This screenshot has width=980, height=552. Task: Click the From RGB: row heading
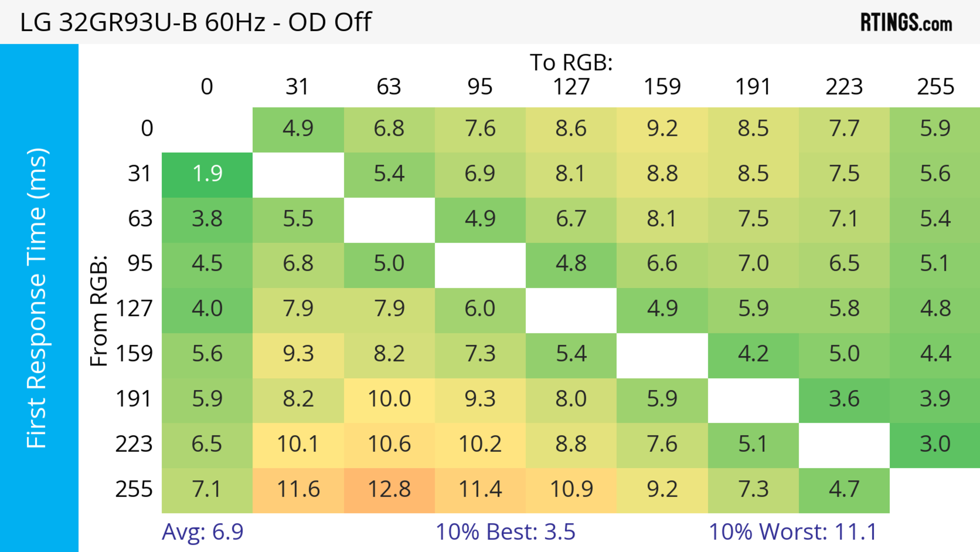99,311
